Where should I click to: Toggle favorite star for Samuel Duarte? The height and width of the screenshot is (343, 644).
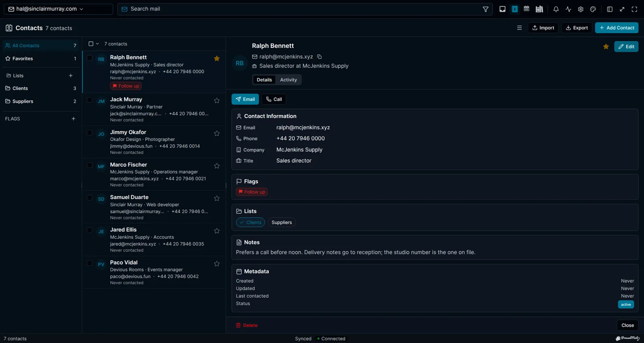coord(217,198)
